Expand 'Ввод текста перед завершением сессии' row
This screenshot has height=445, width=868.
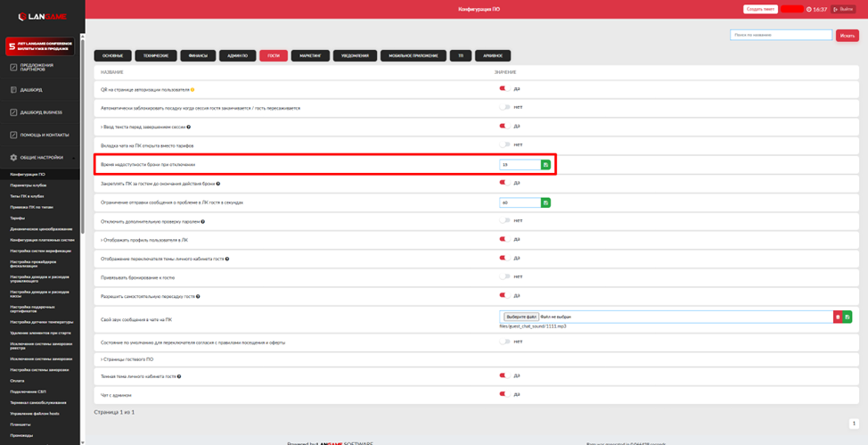tap(102, 128)
